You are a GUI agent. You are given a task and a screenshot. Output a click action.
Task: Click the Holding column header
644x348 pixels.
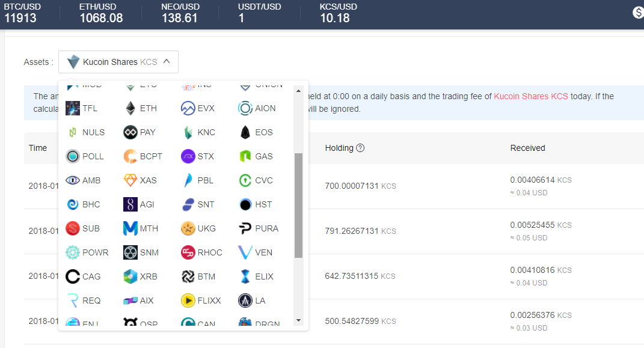point(339,148)
